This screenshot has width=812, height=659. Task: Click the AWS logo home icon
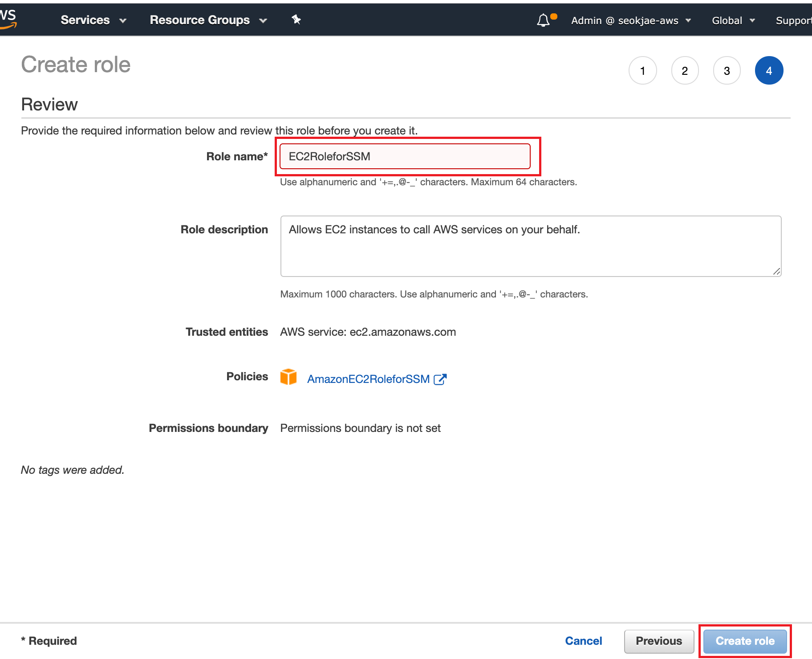coord(8,19)
